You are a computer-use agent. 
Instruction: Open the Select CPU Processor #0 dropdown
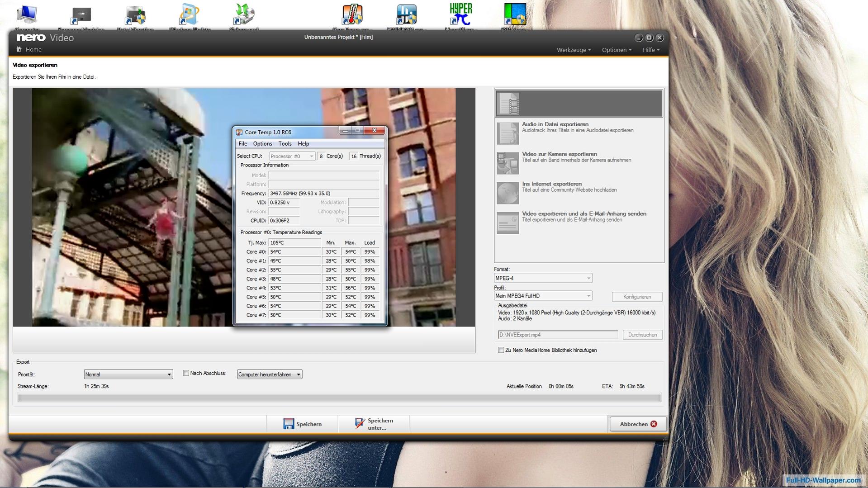[292, 156]
